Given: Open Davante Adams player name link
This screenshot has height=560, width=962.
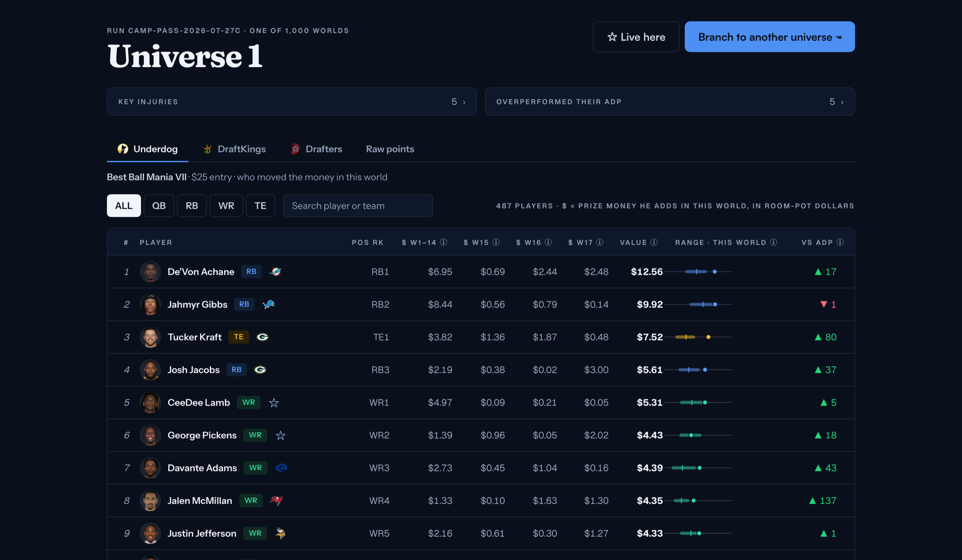Looking at the screenshot, I should [x=202, y=468].
